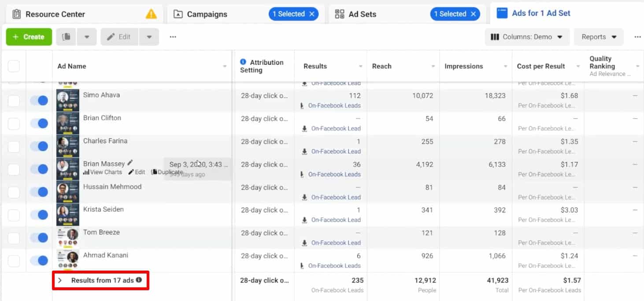This screenshot has width=644, height=301.
Task: Expand the Results from 17 ads row
Action: (x=60, y=280)
